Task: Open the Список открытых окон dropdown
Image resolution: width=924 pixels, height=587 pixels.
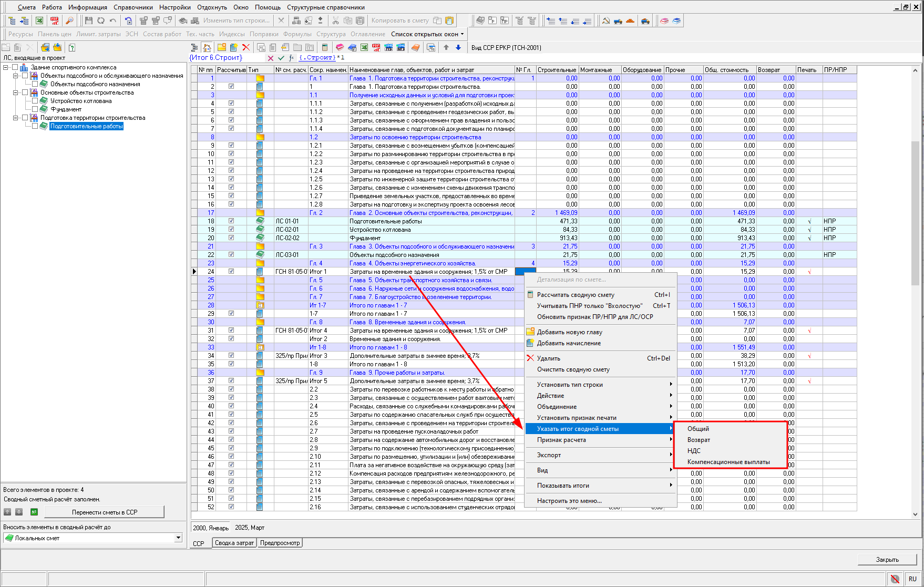Action: 427,34
